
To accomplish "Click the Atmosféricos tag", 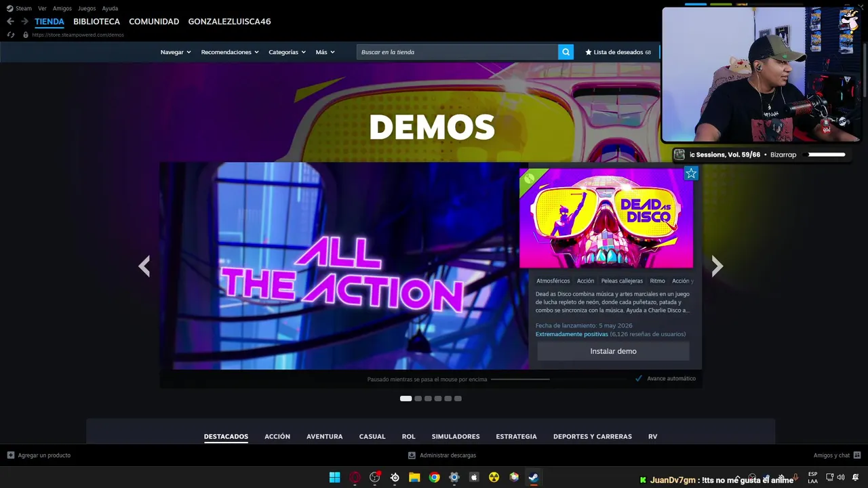I will tap(553, 281).
